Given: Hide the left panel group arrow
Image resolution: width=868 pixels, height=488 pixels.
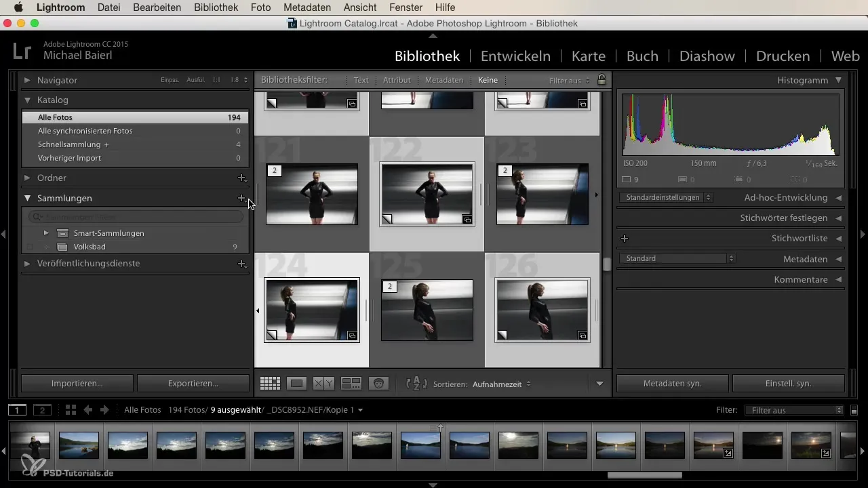Looking at the screenshot, I should [4, 234].
